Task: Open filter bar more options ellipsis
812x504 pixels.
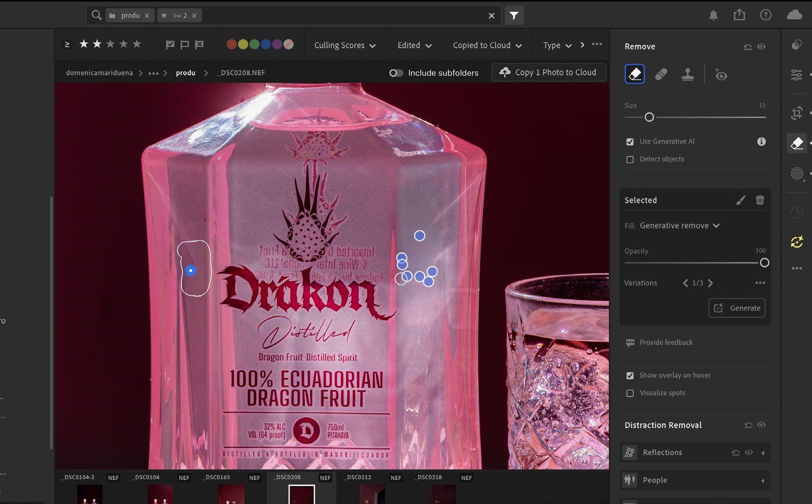Action: click(597, 44)
